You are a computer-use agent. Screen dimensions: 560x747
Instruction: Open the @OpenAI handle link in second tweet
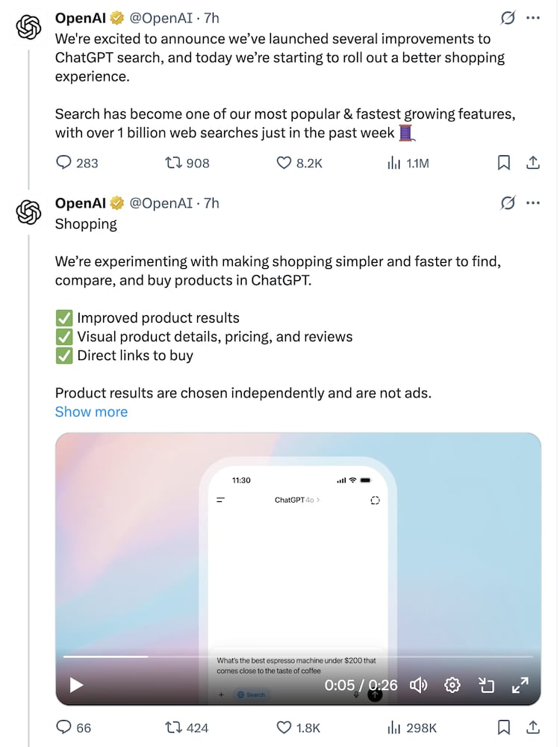coord(161,202)
